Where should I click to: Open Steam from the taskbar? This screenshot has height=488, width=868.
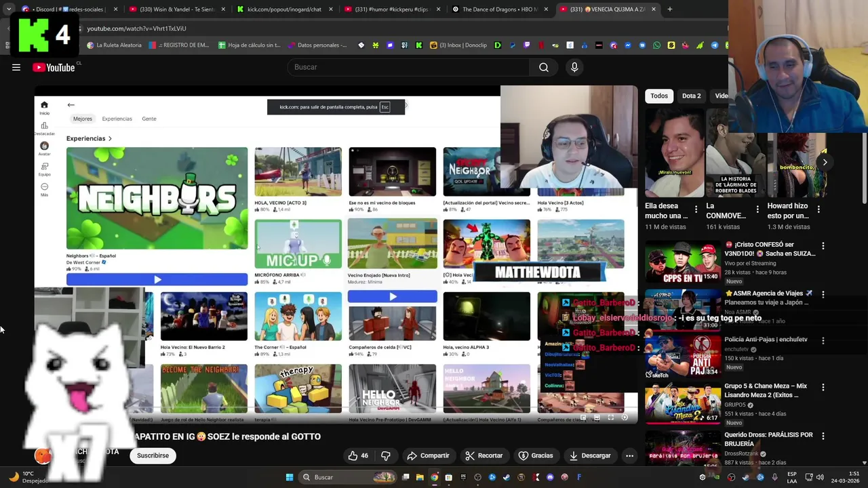click(x=507, y=477)
